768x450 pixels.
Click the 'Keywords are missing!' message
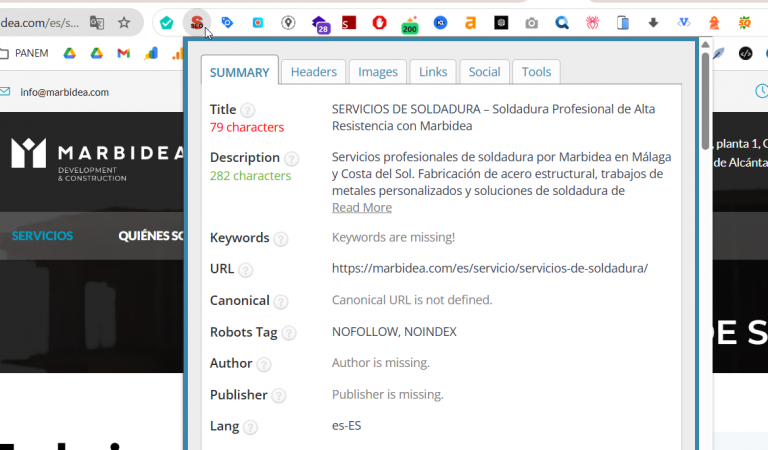393,237
